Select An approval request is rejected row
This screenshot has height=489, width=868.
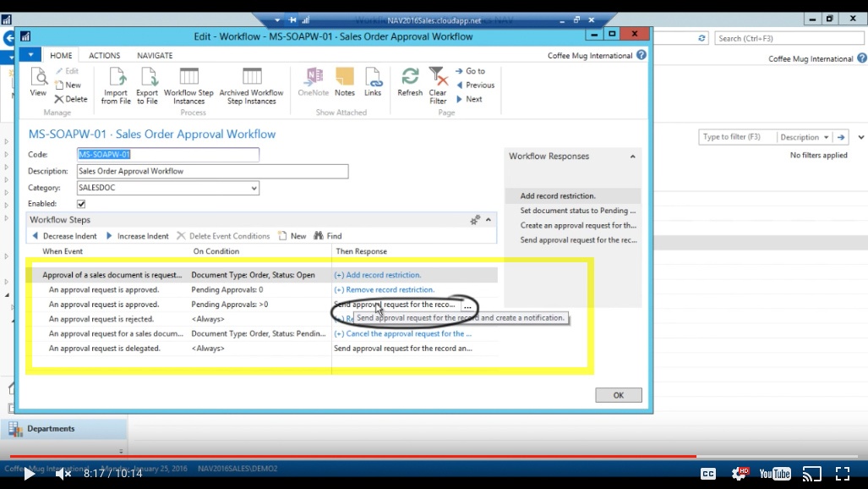click(x=262, y=319)
